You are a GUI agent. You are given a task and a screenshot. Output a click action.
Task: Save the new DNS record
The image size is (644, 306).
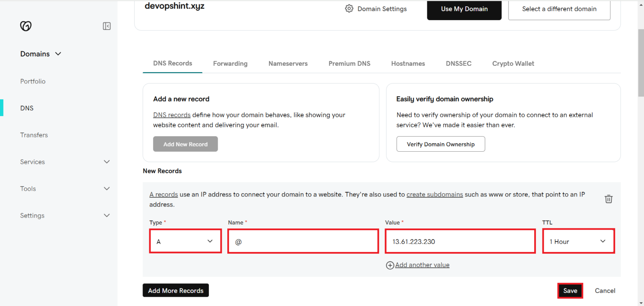(x=570, y=290)
